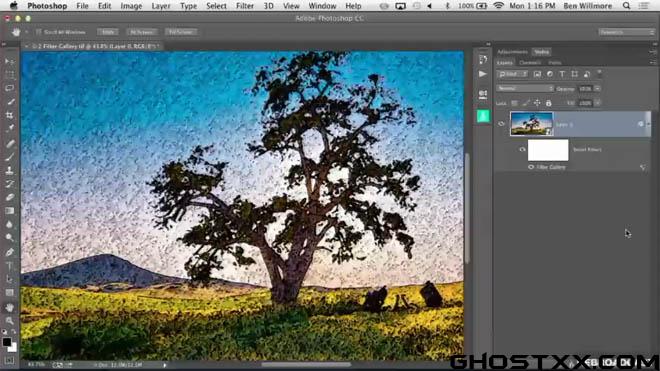660x371 pixels.
Task: Lock image pixels
Action: coord(526,103)
